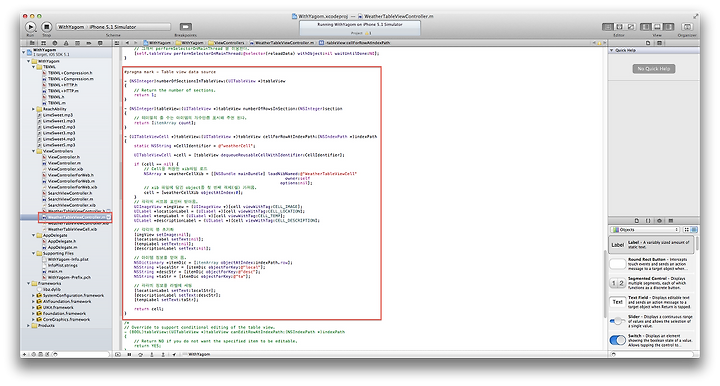Screen dimensions: 720x386
Task: Collapse the Frameworks group
Action: 28,283
